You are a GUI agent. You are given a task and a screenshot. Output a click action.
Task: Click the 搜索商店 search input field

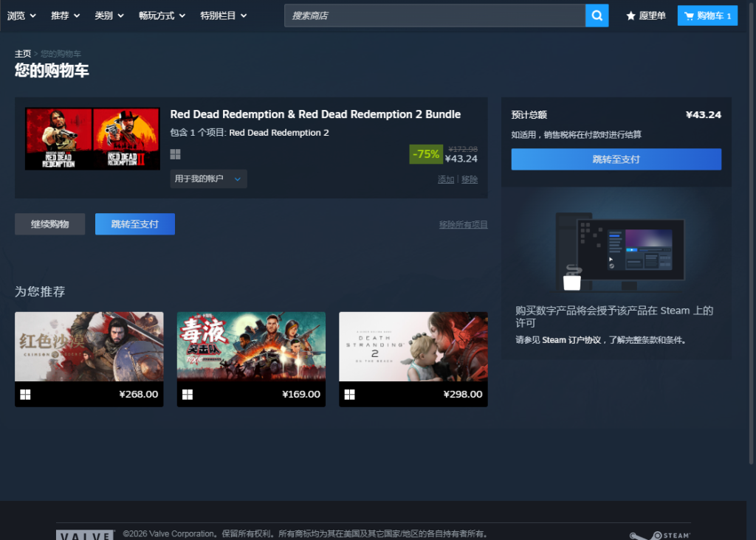pos(434,15)
